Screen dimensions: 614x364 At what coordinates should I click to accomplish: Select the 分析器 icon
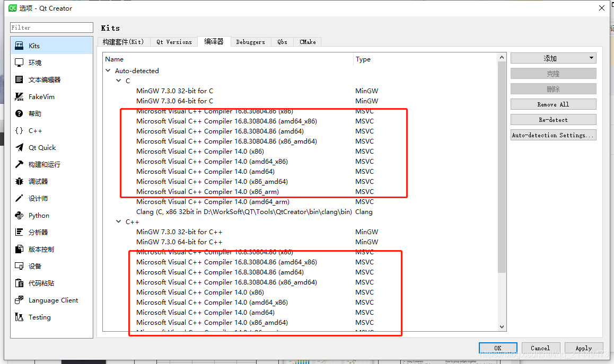coord(19,232)
